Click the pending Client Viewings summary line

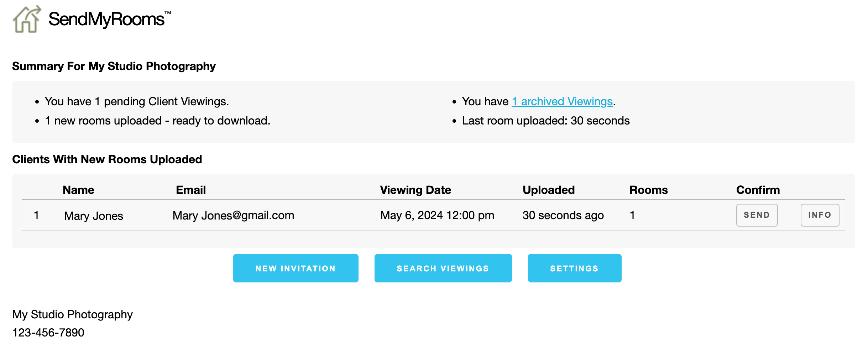pyautogui.click(x=137, y=102)
